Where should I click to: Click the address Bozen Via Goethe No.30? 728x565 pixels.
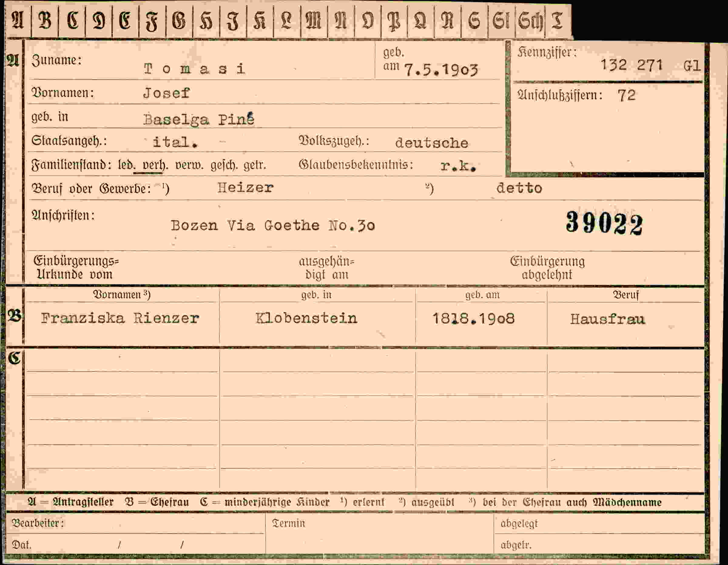(x=273, y=226)
